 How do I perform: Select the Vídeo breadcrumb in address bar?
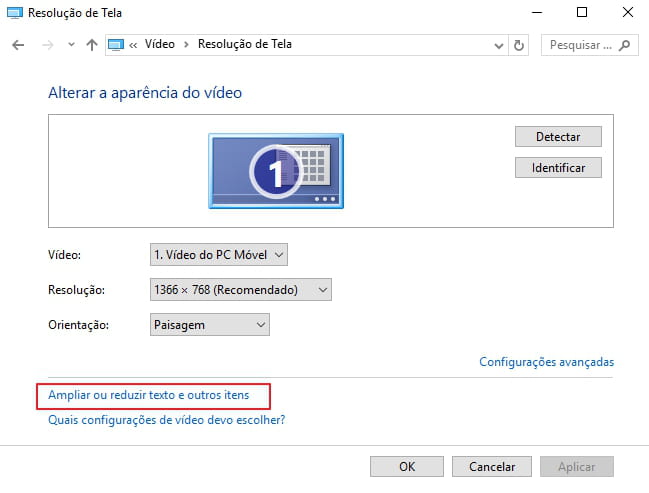[x=159, y=44]
